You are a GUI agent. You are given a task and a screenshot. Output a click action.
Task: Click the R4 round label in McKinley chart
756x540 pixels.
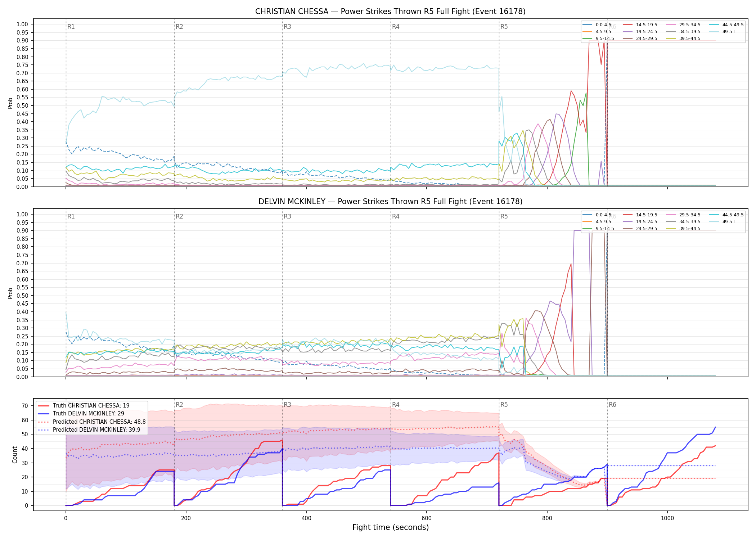click(396, 216)
